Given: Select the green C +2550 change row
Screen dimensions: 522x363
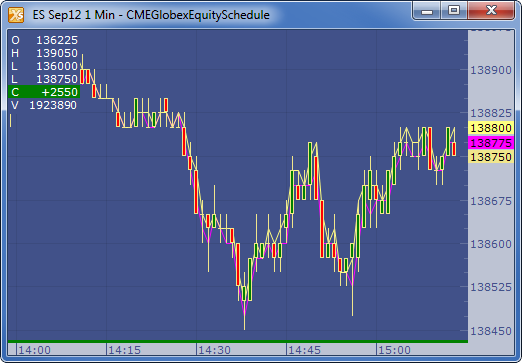Looking at the screenshot, I should click(44, 92).
